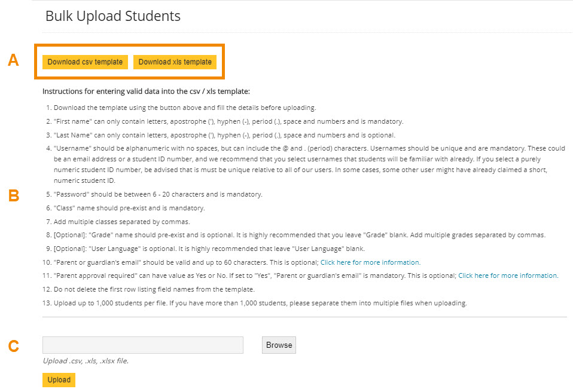
Task: Start the bulk upload with the yellow Upload button
Action: pyautogui.click(x=58, y=379)
